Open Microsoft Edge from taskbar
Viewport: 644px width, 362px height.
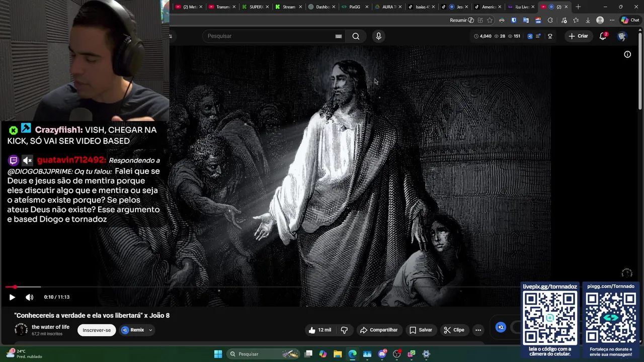pyautogui.click(x=352, y=354)
